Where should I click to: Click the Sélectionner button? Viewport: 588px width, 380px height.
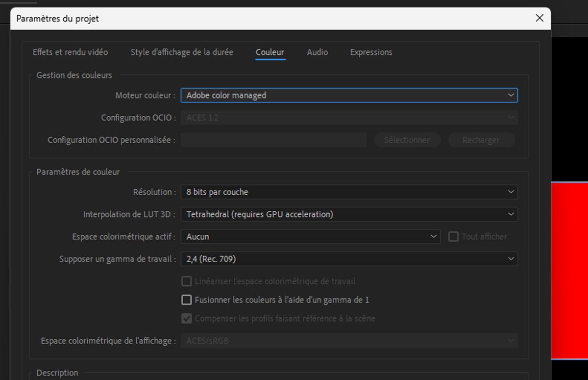407,140
